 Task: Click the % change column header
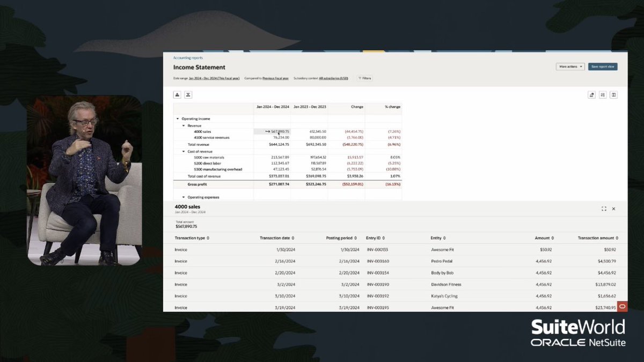(x=392, y=107)
